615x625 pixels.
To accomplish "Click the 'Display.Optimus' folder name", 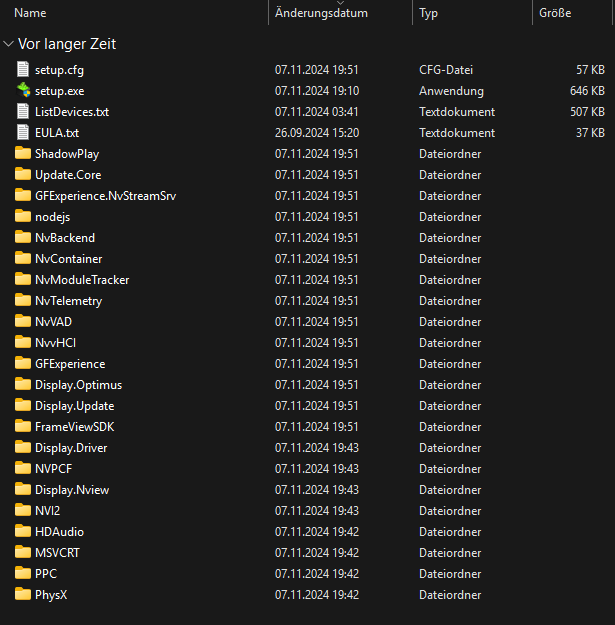I will (79, 385).
